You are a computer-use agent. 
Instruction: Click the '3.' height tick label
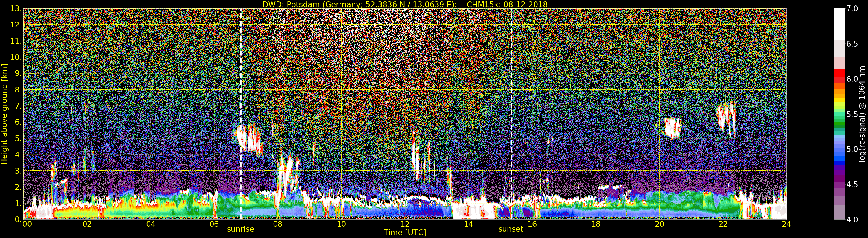(x=18, y=171)
